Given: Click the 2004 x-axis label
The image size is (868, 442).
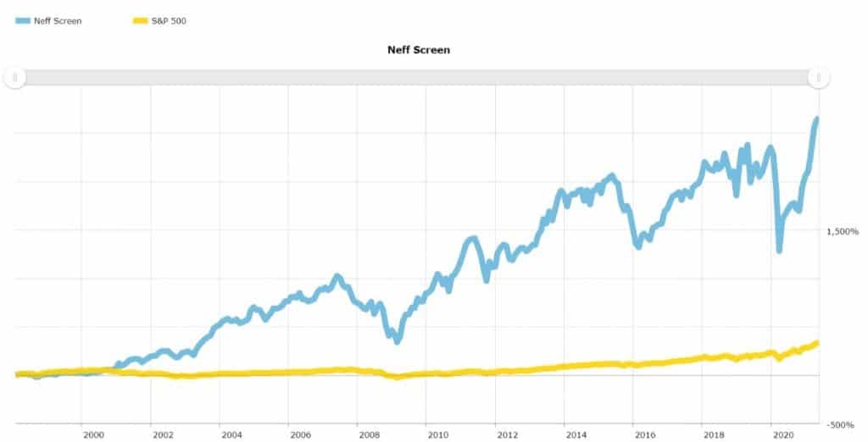Looking at the screenshot, I should tap(231, 435).
